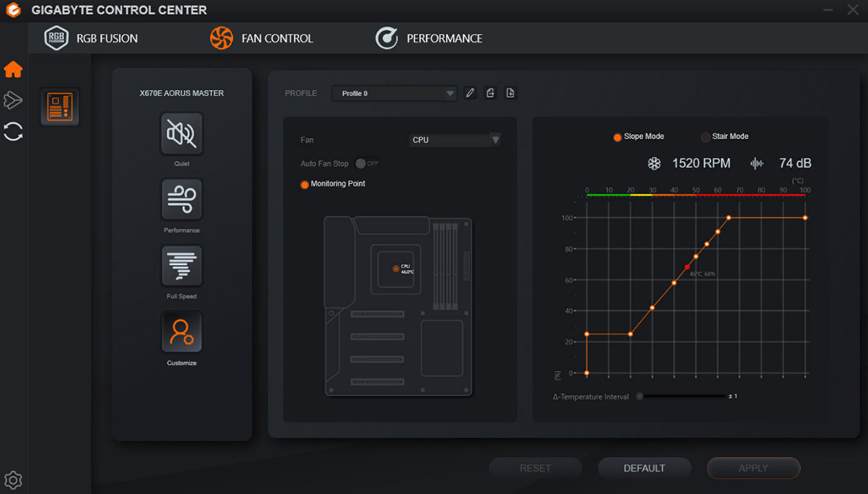Viewport: 868px width, 494px height.
Task: Click the circular-arrows update sidebar icon
Action: 13,132
